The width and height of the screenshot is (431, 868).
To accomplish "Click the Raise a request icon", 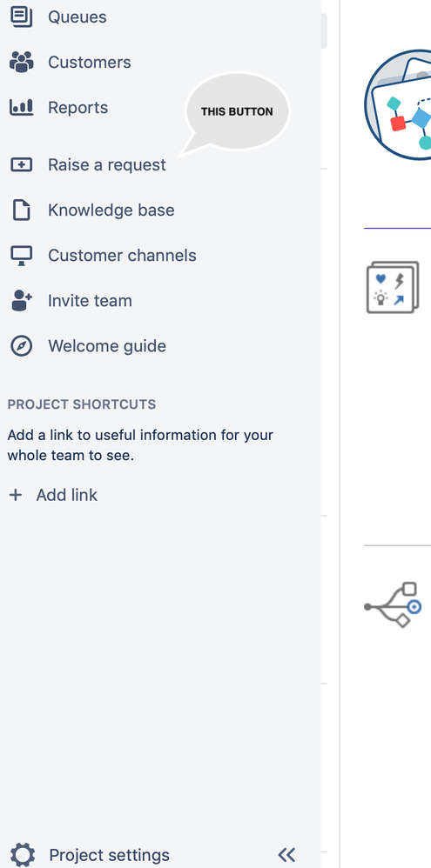I will 21,164.
